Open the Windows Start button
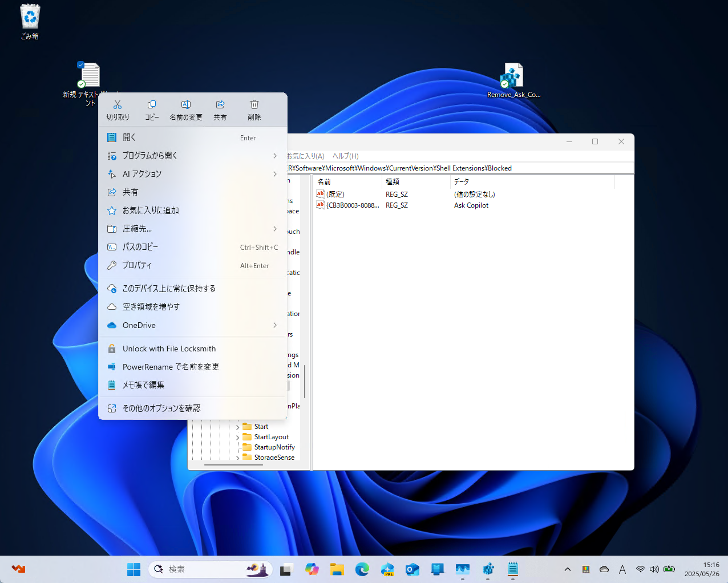This screenshot has height=583, width=728. point(134,569)
